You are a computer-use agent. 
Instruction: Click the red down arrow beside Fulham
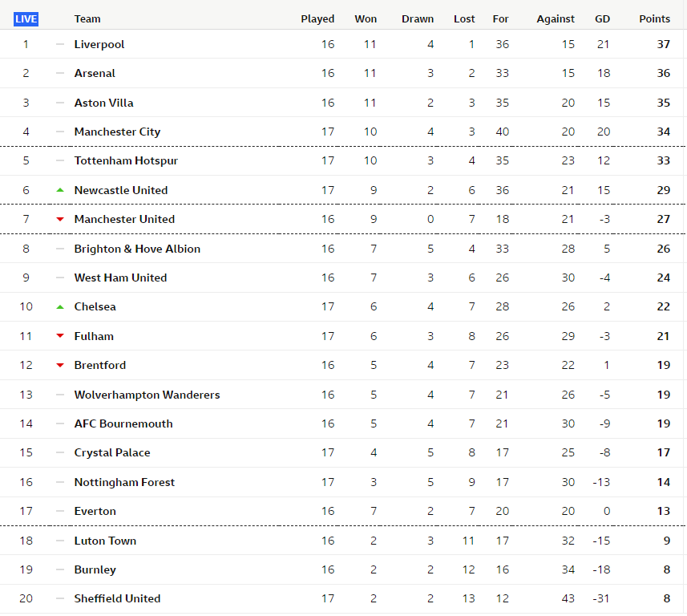tap(60, 336)
